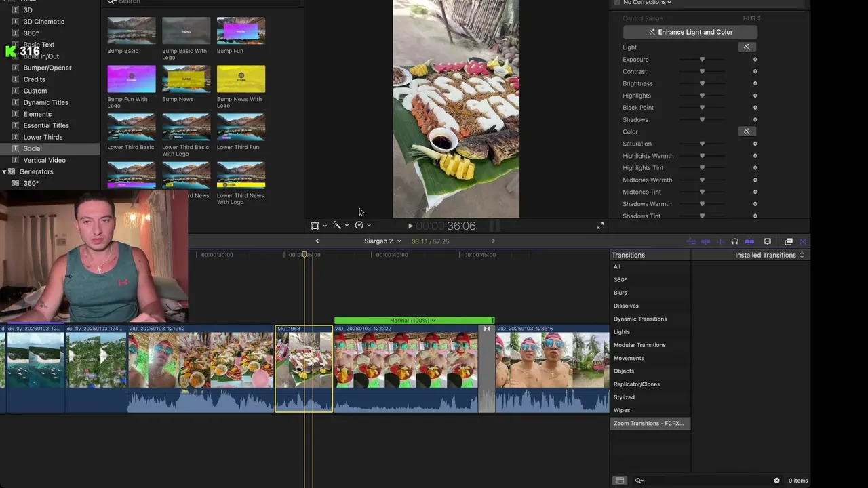Click the enhancement magic wand icon below viewer
This screenshot has height=488, width=868.
coord(336,225)
